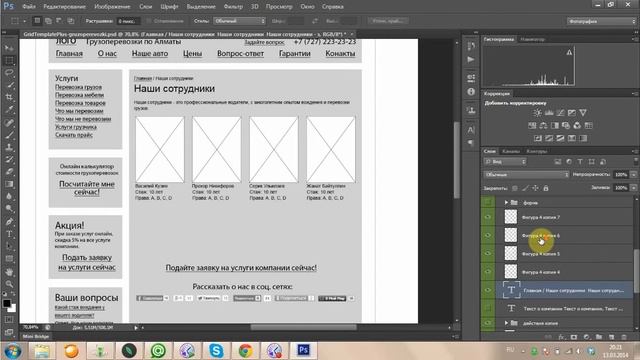The width and height of the screenshot is (640, 360).
Task: Hide layer Фигура 4 копия 6
Action: 488,236
